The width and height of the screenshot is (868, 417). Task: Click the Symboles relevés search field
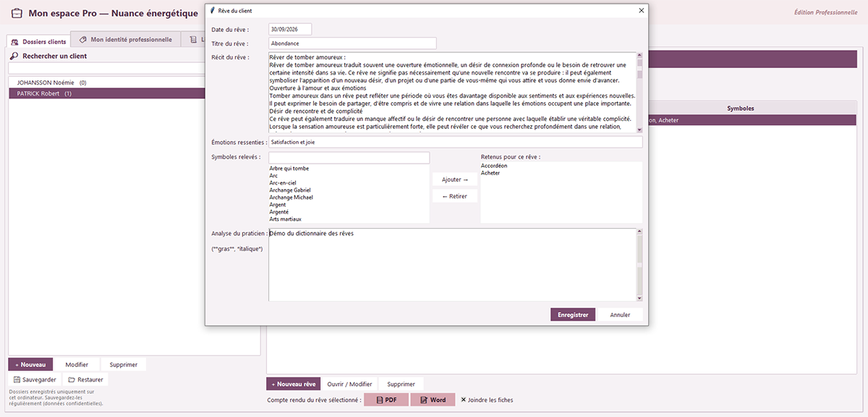tap(349, 157)
